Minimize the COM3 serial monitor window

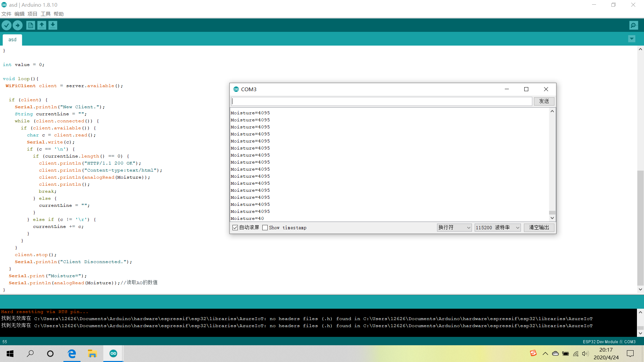click(x=507, y=89)
